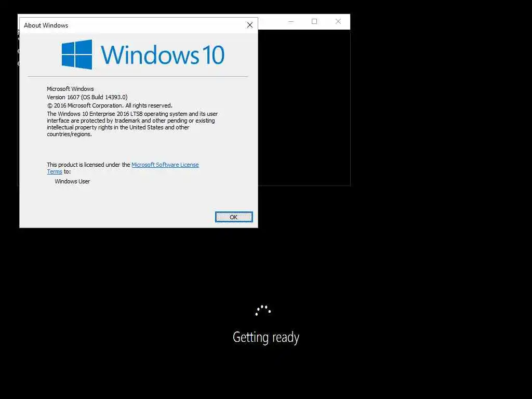Select the 'Windows 10 Enterprise 2016 LTSB' paragraph
Image resolution: width=532 pixels, height=399 pixels.
(132, 124)
